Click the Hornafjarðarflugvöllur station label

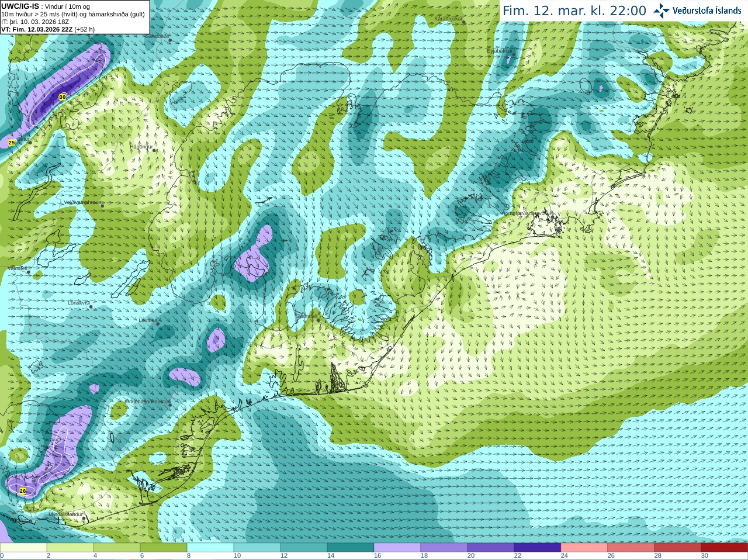528,213
